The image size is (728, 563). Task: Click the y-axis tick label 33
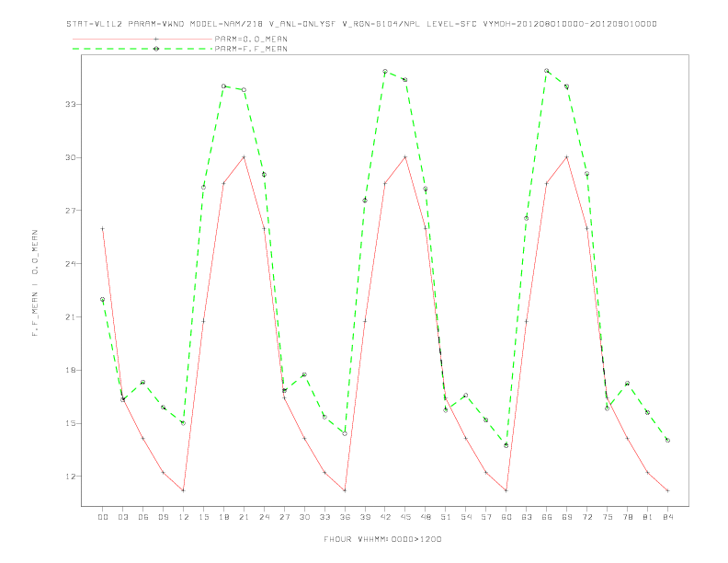(x=71, y=104)
